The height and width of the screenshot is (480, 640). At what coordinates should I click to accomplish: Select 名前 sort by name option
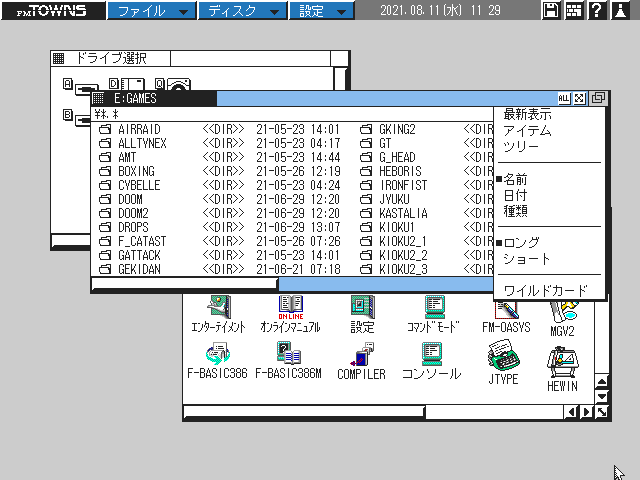[515, 179]
